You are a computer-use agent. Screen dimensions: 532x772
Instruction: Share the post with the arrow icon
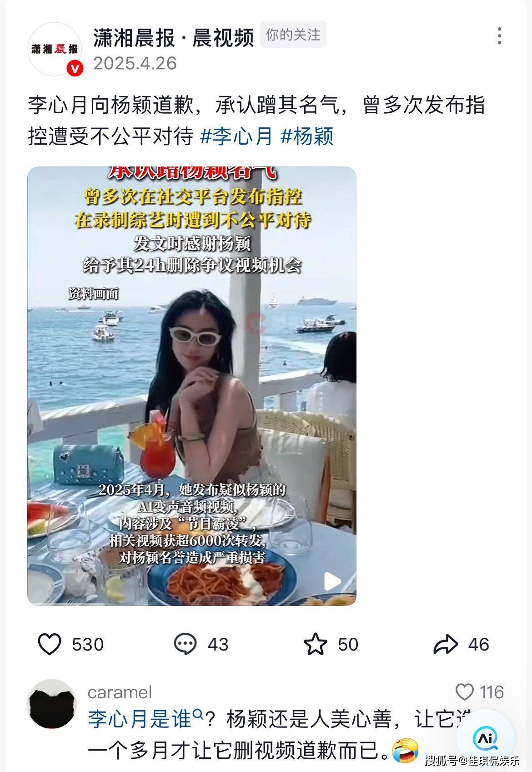(445, 644)
